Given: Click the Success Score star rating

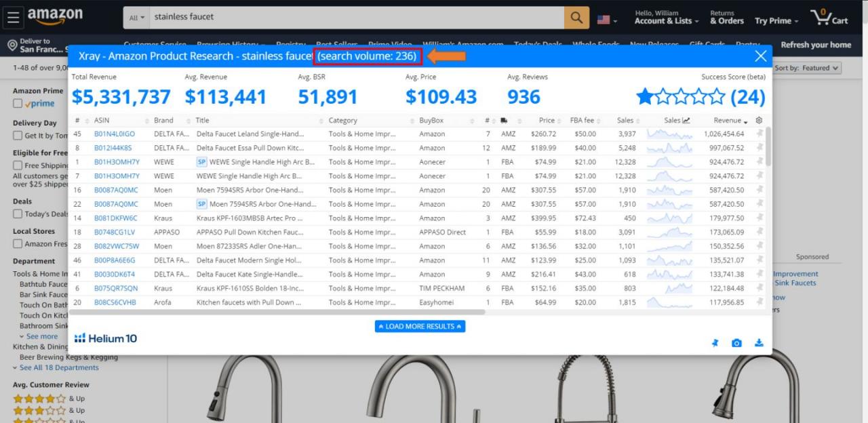Looking at the screenshot, I should [x=680, y=97].
